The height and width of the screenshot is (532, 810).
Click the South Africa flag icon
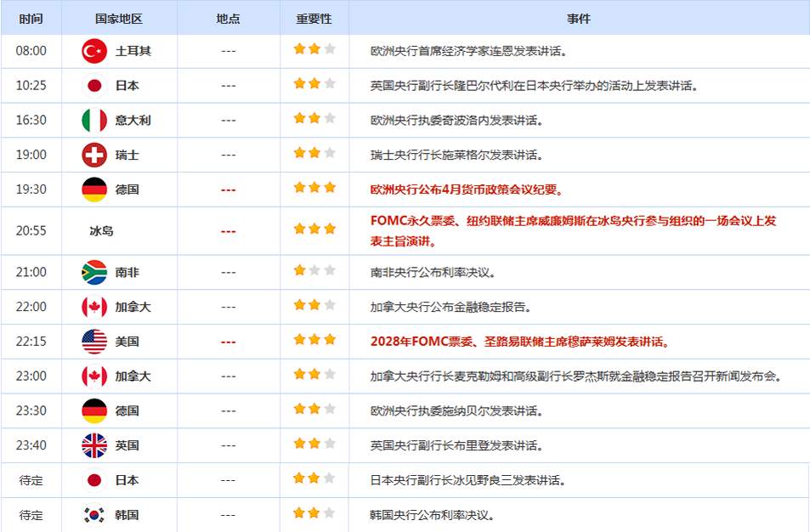click(x=94, y=272)
